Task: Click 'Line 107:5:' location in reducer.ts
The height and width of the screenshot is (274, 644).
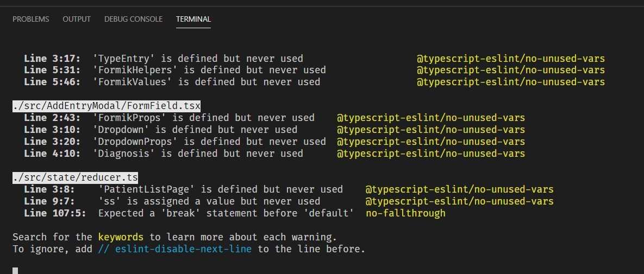Action: tap(55, 213)
